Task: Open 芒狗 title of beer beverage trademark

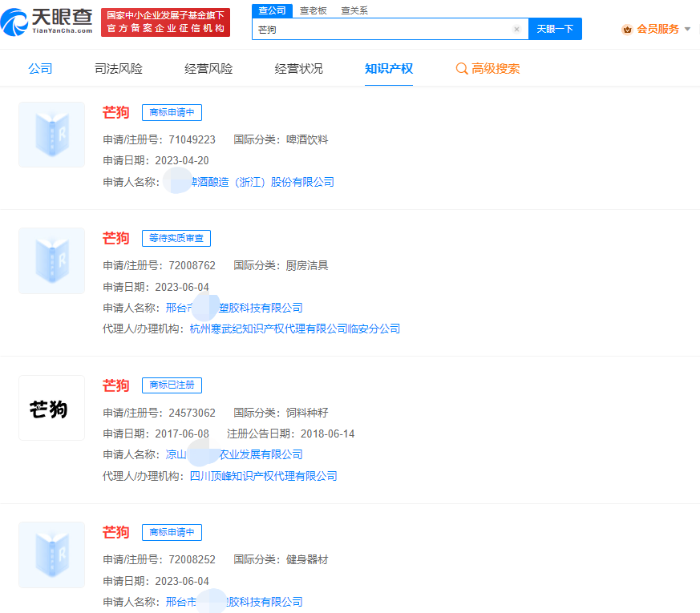Action: click(116, 112)
